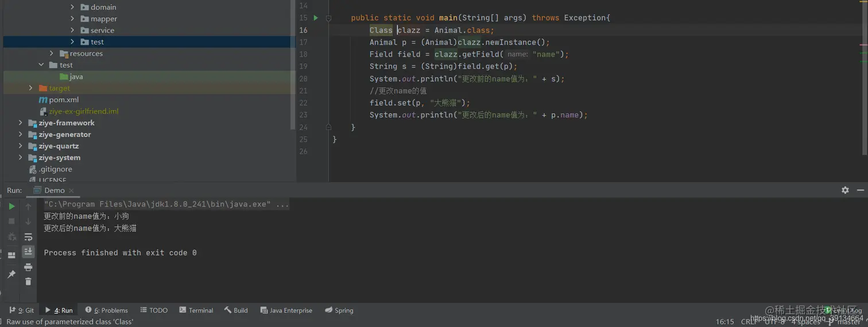Screen dimensions: 868x327
Task: Rerun the Demo program with green play icon
Action: tap(11, 207)
